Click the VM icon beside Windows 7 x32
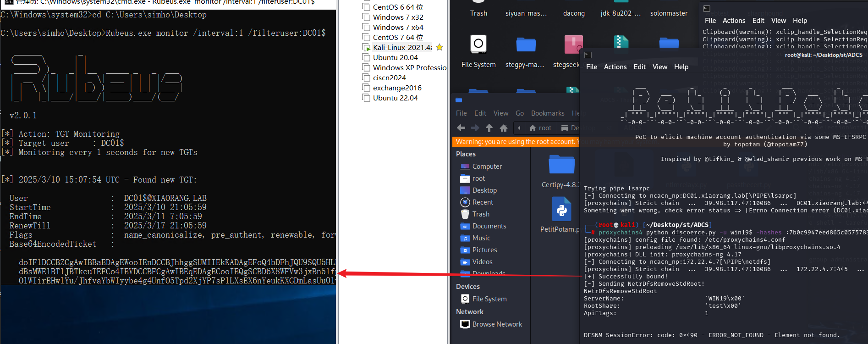868x344 pixels. pyautogui.click(x=366, y=17)
